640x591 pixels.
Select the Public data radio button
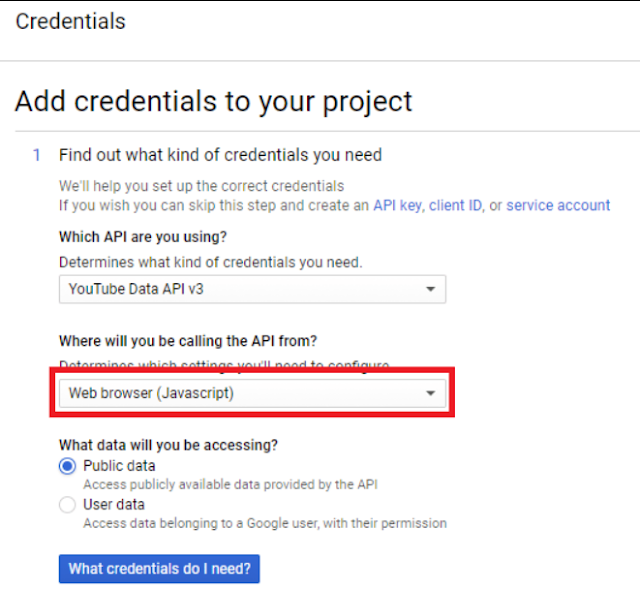pos(67,466)
